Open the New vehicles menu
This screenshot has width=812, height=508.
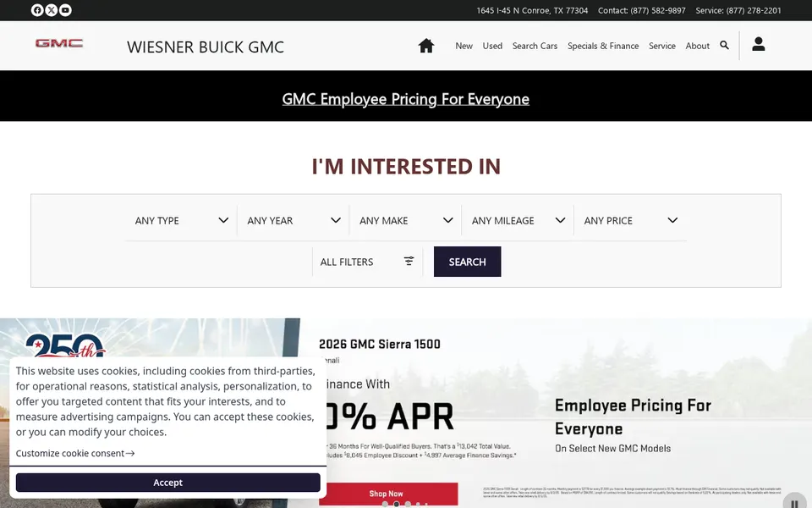(x=464, y=46)
